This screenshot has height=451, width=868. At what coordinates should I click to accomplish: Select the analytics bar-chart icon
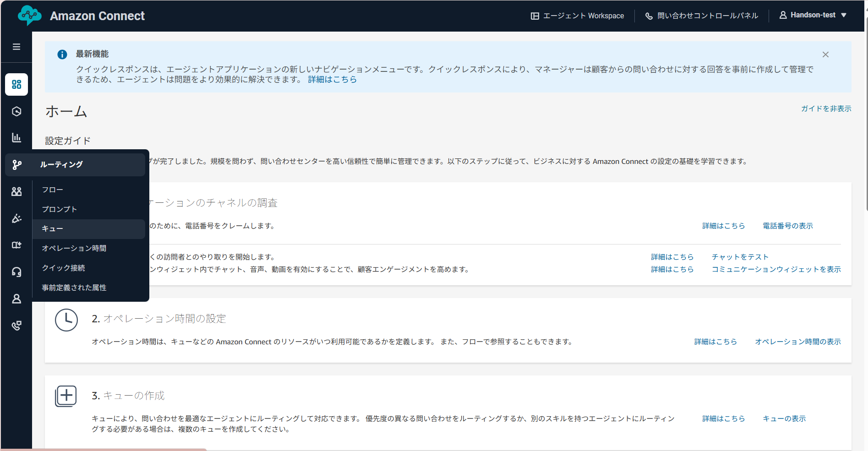16,137
